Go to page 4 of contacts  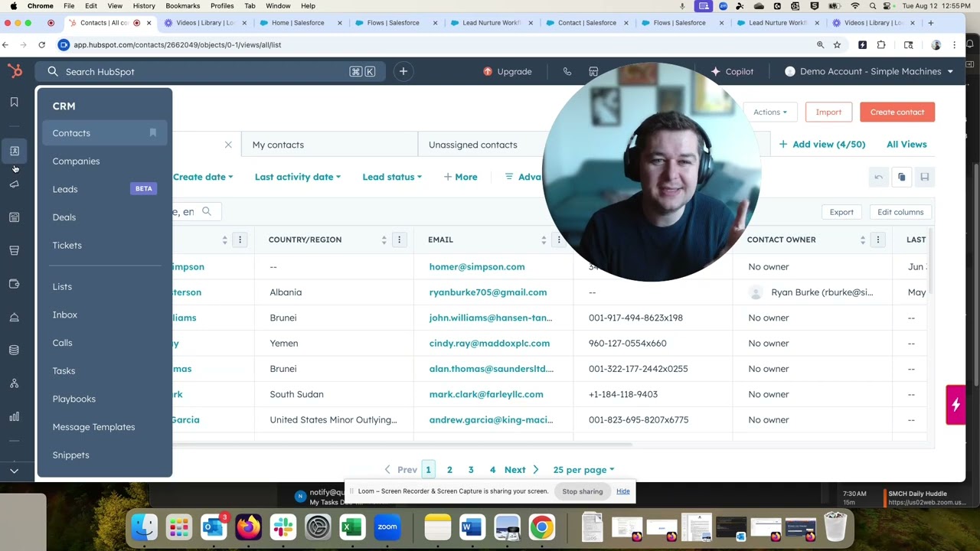(492, 470)
